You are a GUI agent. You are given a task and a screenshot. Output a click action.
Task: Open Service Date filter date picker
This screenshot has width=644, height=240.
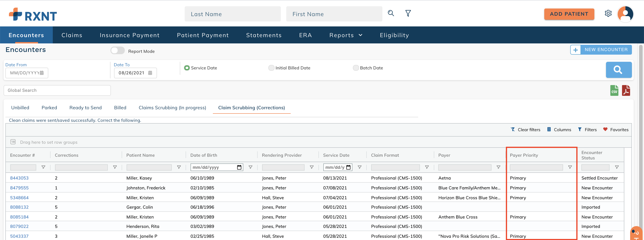pos(348,167)
